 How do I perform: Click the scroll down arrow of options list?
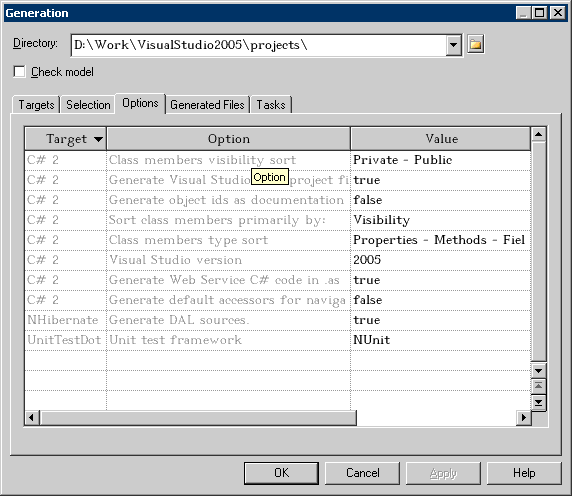(x=538, y=371)
